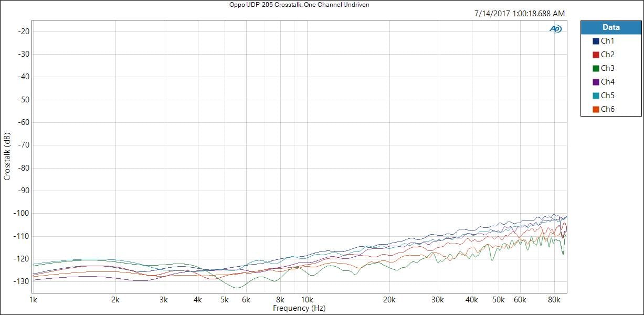Select the Frequency (Hz) axis label
Viewport: 644px width, 315px height.
tap(299, 308)
